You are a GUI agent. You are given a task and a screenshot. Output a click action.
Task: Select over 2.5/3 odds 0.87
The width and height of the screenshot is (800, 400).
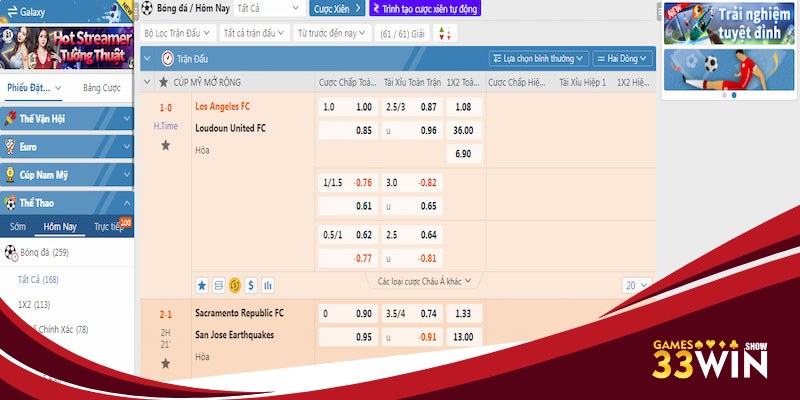pos(412,107)
